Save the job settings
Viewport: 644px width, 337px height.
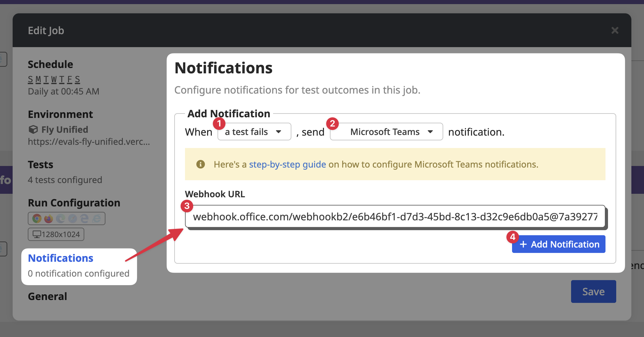point(593,291)
